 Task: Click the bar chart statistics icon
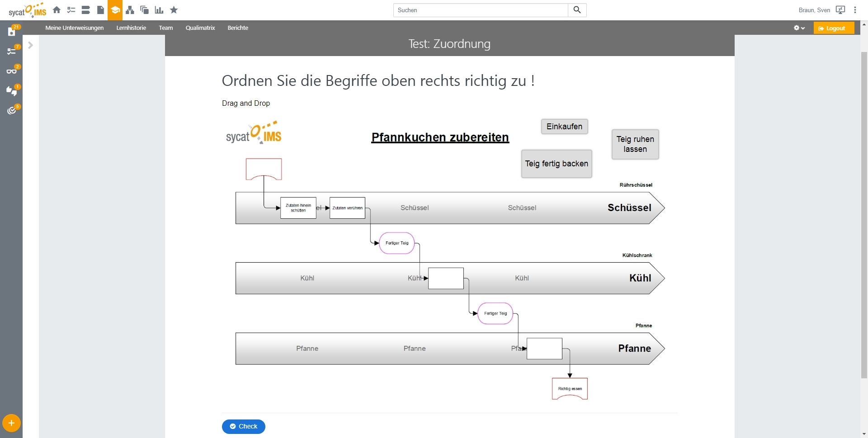[159, 10]
